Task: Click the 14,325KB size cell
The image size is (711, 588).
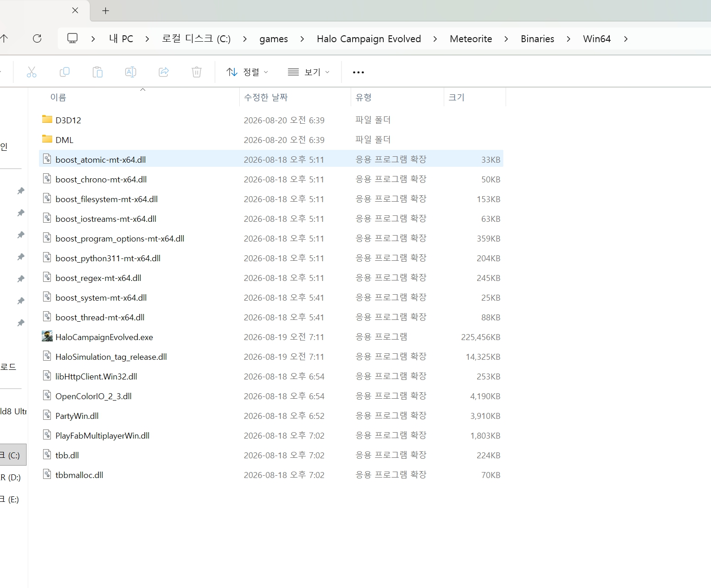Action: click(x=483, y=357)
